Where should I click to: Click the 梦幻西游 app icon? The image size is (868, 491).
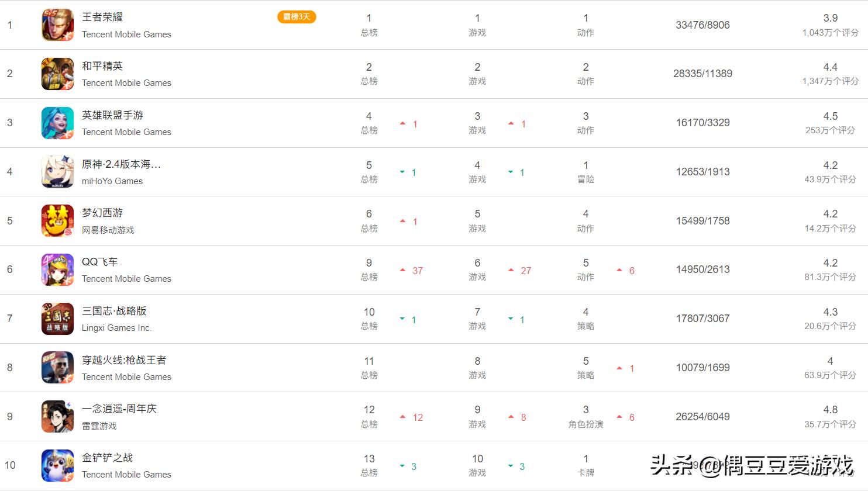click(57, 221)
